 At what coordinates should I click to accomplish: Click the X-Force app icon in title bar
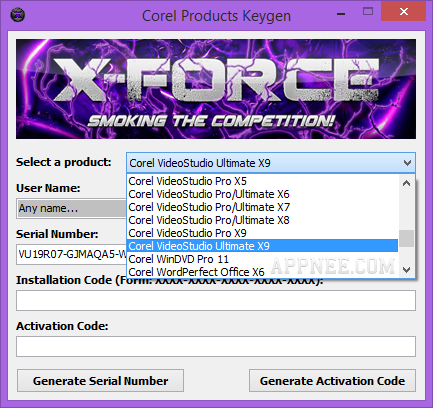[18, 15]
